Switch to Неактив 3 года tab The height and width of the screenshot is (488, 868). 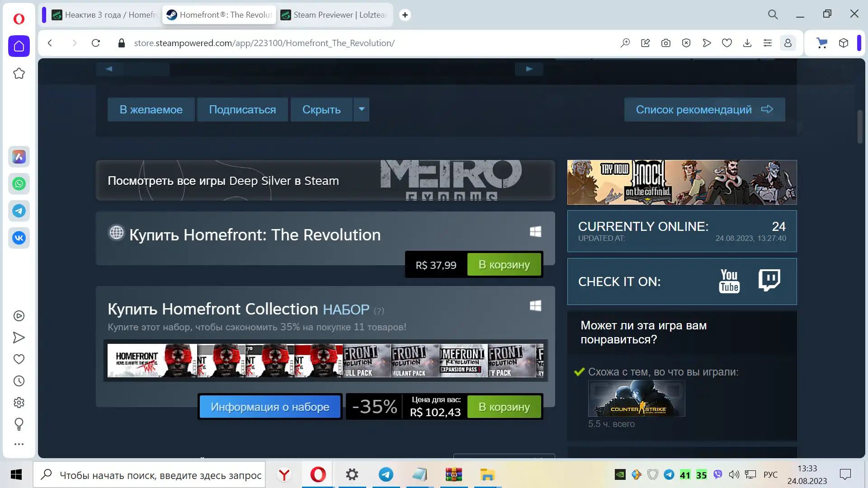(104, 15)
